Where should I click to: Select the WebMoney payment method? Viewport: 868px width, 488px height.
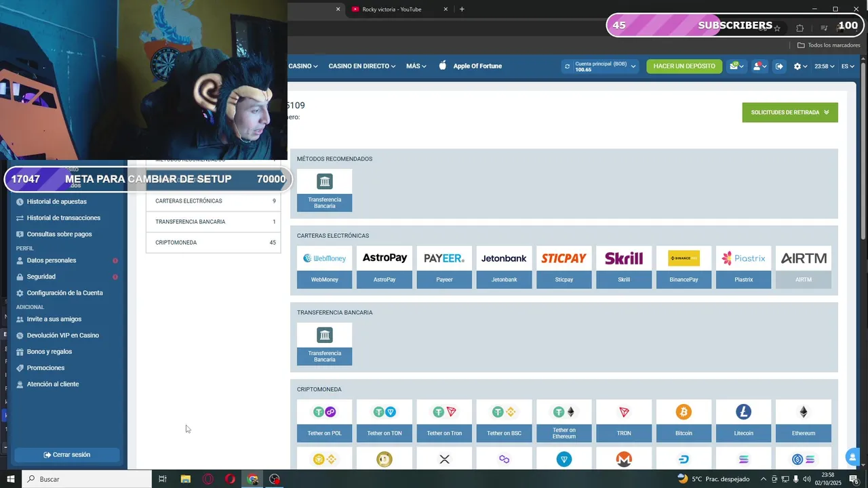[x=324, y=267]
